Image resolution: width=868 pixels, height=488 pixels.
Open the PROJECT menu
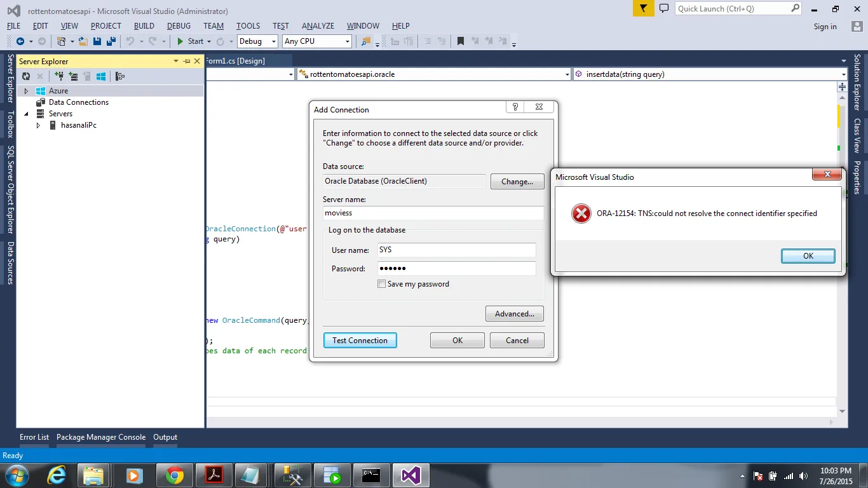(105, 26)
